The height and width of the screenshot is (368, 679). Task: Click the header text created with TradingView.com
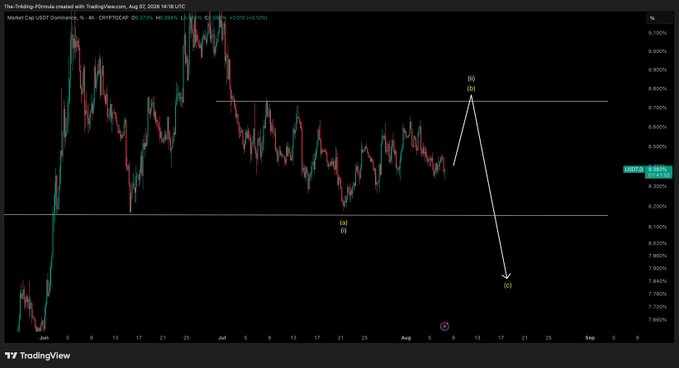tap(91, 6)
